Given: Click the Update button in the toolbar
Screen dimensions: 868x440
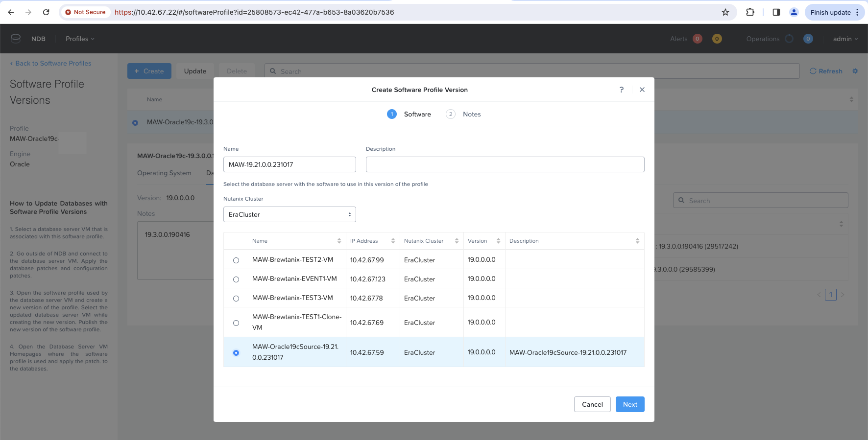Looking at the screenshot, I should (195, 71).
